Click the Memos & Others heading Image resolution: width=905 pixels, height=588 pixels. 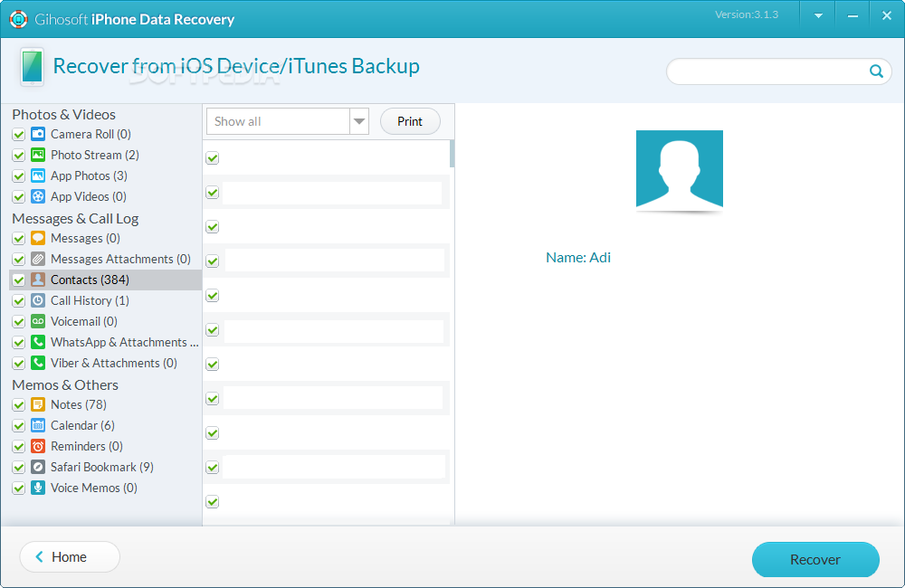[x=64, y=384]
